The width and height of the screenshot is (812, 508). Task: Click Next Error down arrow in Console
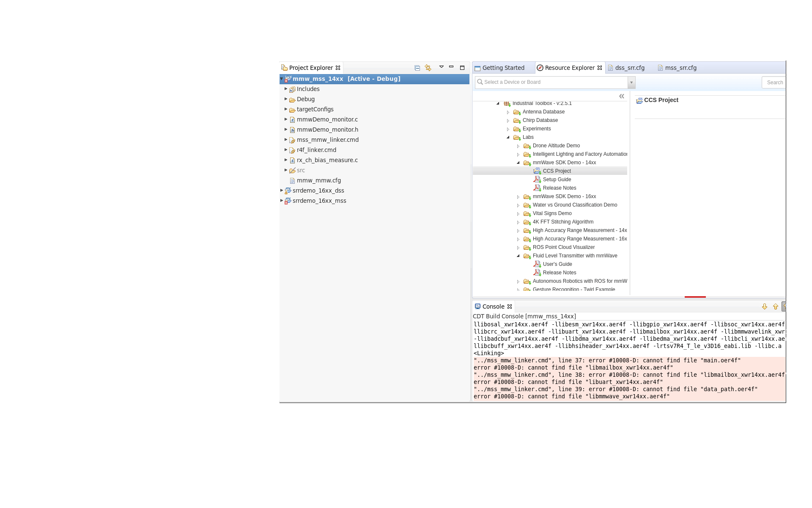point(765,306)
